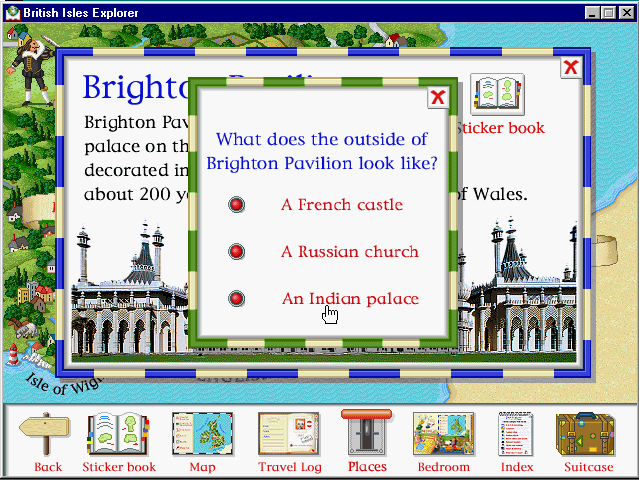
Task: Open the Suitcase icon
Action: 586,434
